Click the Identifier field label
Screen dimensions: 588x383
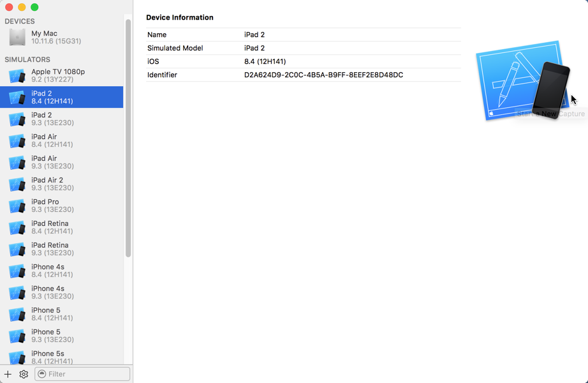[x=162, y=75]
